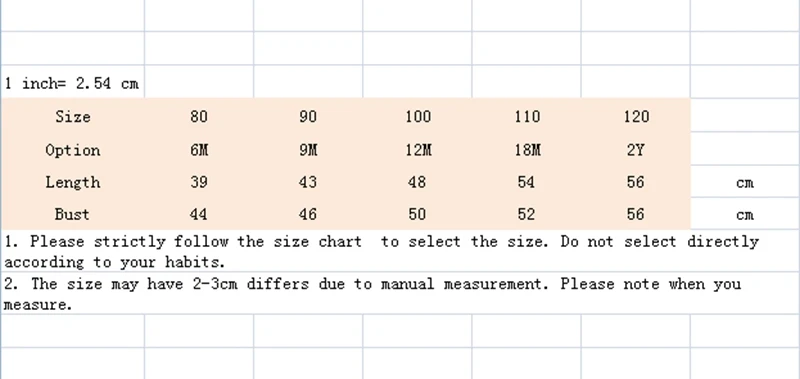
Task: Select bust value 52
Action: 526,214
